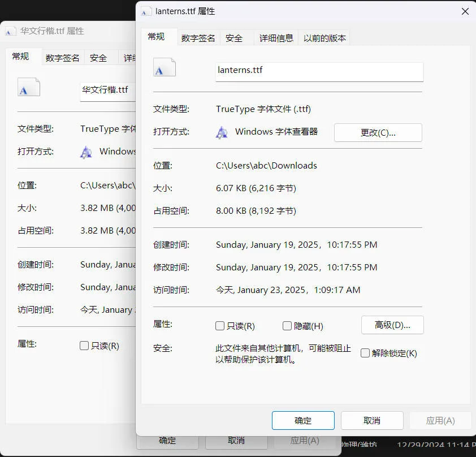This screenshot has width=476, height=457.
Task: Click title bar icon of 华文行楷.ttf properties
Action: [x=11, y=32]
